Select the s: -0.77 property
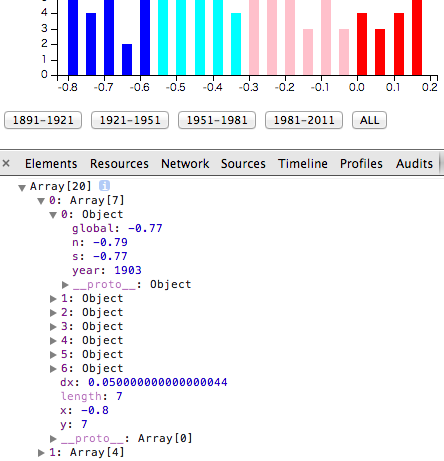Viewport: 444px width, 461px height. [100, 256]
